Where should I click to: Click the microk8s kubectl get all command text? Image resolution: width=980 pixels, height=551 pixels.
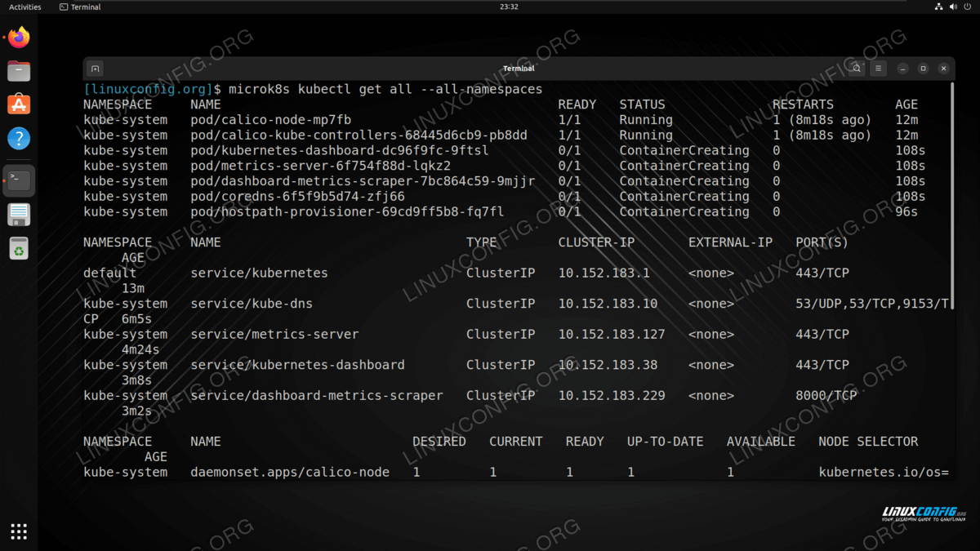385,89
